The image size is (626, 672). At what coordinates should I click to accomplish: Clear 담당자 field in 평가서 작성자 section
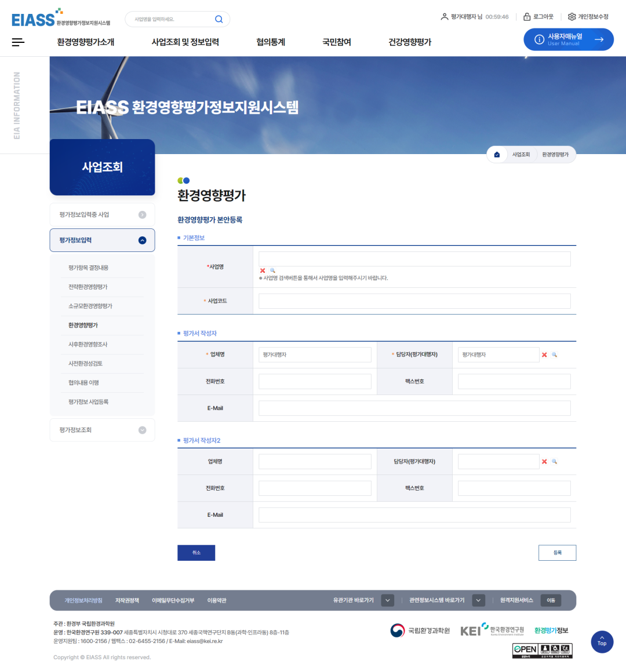point(544,355)
